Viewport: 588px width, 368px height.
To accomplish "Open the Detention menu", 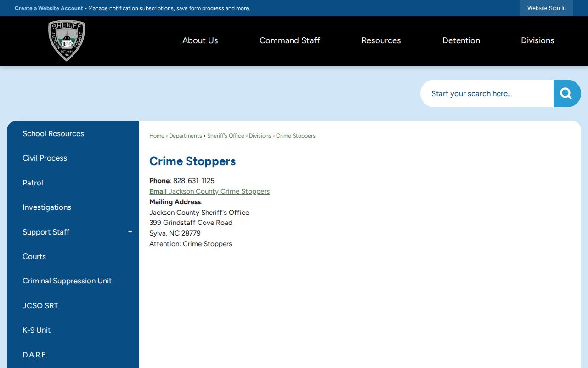I will (x=461, y=40).
